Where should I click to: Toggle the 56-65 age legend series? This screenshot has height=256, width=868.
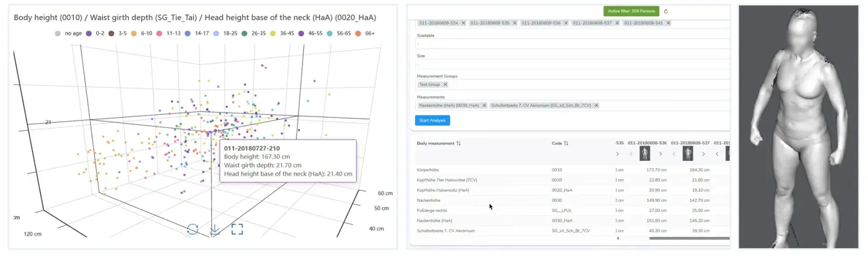(x=339, y=33)
